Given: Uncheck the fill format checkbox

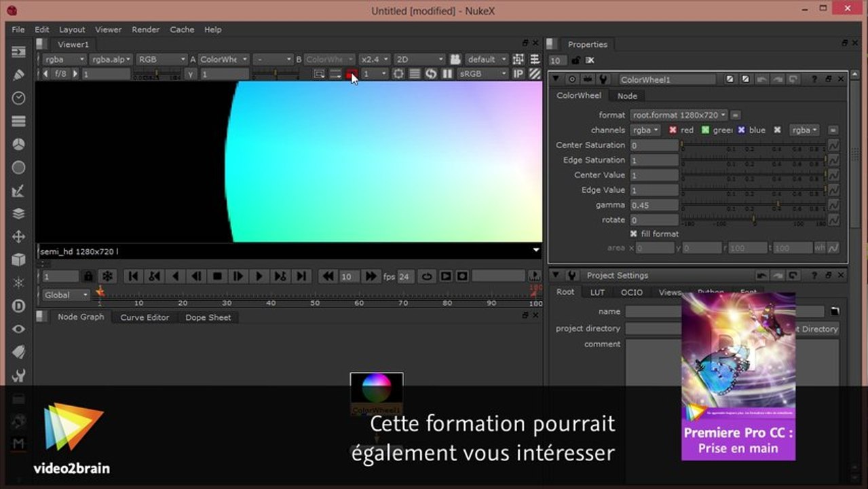Looking at the screenshot, I should coord(634,234).
